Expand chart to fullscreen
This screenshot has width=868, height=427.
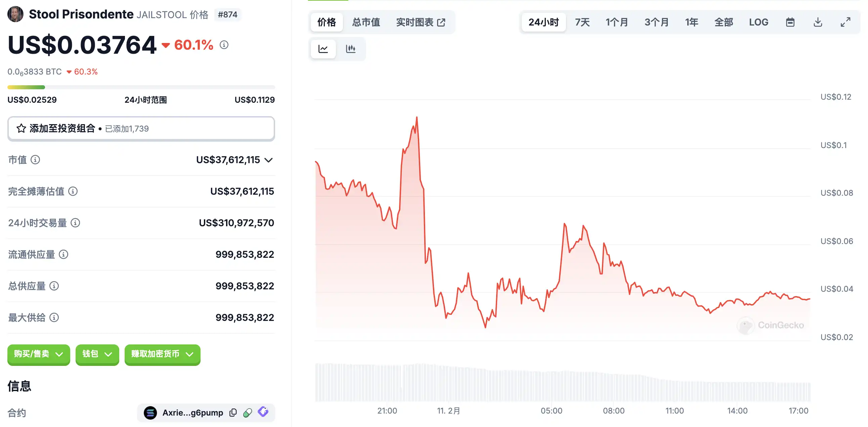point(845,22)
